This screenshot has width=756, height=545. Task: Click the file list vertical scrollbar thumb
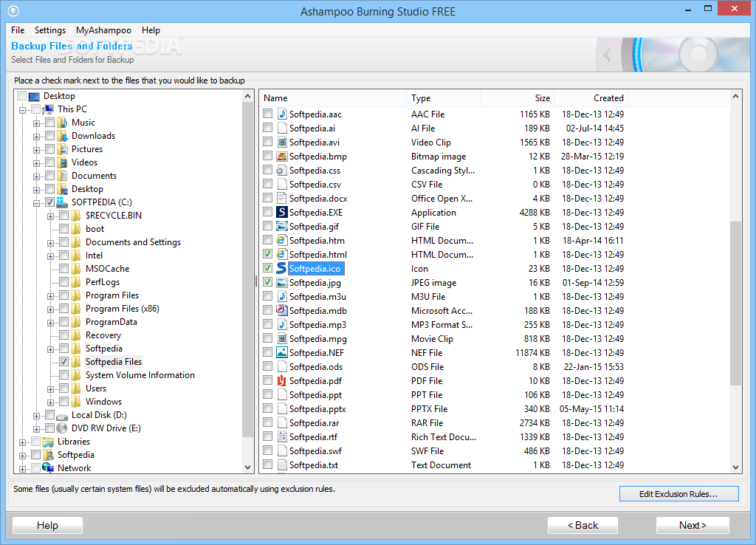click(735, 303)
